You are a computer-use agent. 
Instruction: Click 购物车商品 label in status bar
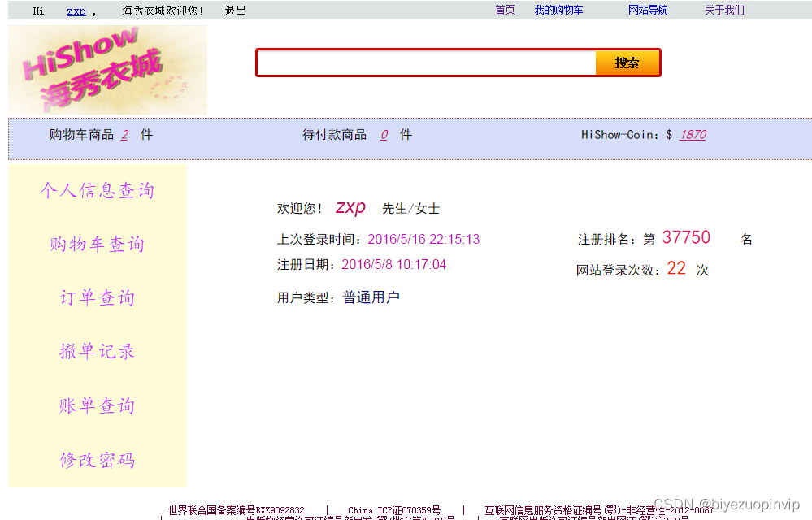(81, 135)
